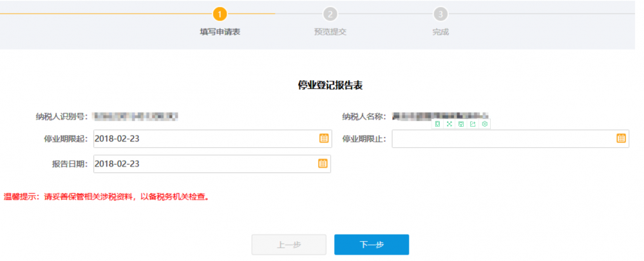Open calendar picker for 停业期限起
This screenshot has width=644, height=261.
point(323,138)
